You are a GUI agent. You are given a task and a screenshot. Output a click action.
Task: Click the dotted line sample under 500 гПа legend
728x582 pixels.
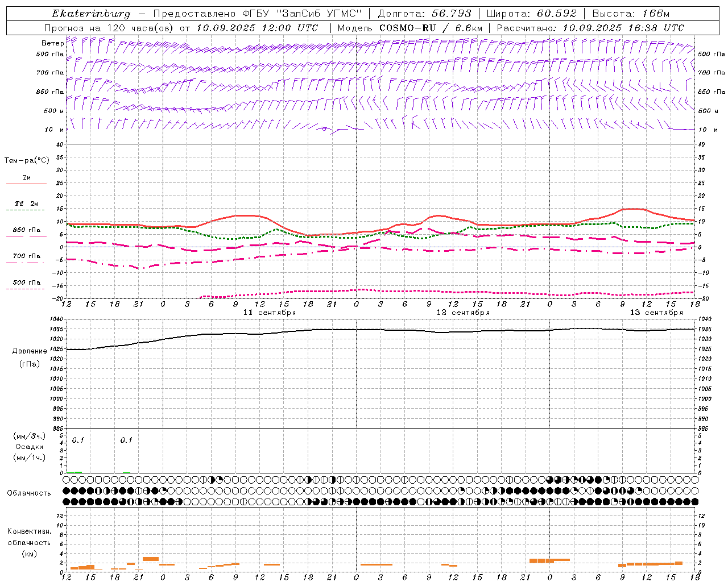coord(26,289)
